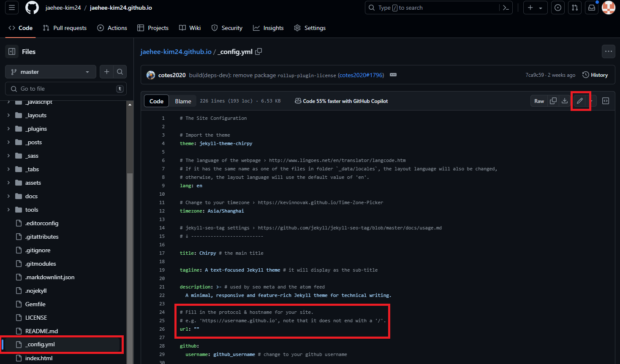Open the jaehee-kim24 owner link

[63, 8]
